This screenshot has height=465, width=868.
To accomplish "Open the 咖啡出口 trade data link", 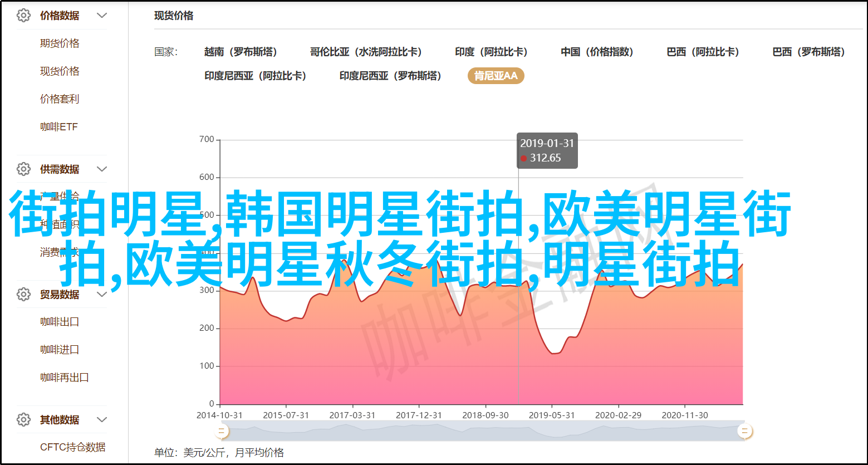I will point(60,322).
